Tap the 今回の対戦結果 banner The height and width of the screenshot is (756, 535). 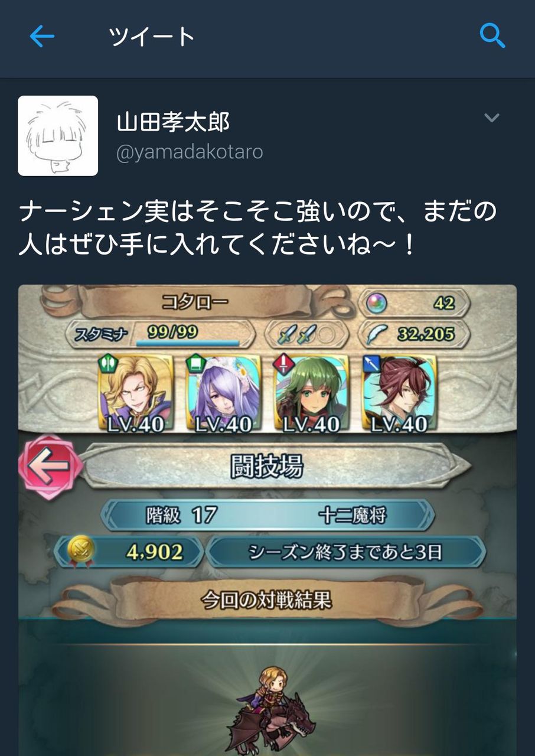coord(267,601)
